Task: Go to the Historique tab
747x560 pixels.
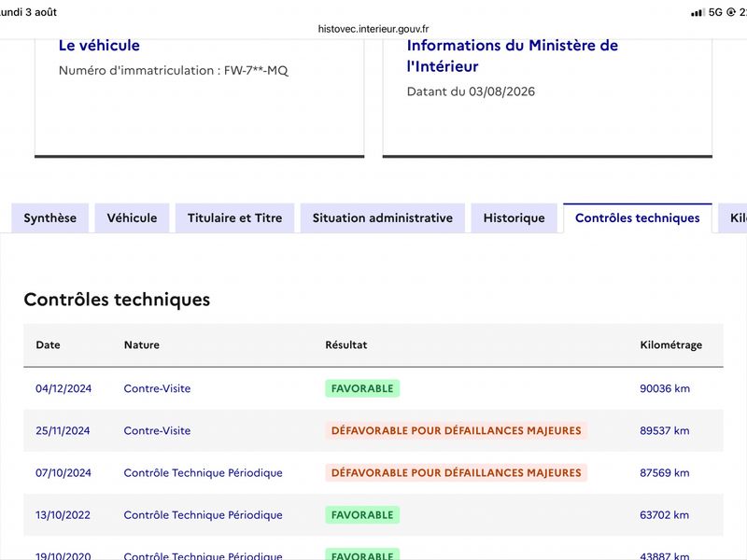Action: (x=514, y=218)
